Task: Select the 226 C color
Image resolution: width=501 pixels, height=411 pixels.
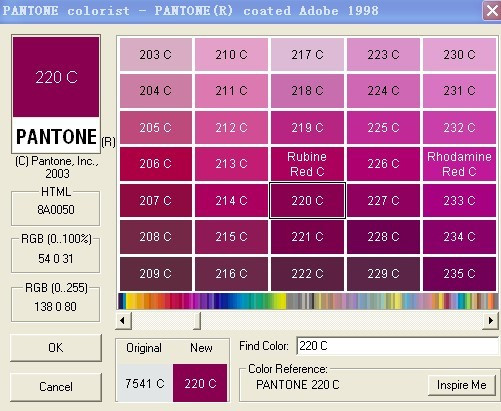Action: pos(383,164)
